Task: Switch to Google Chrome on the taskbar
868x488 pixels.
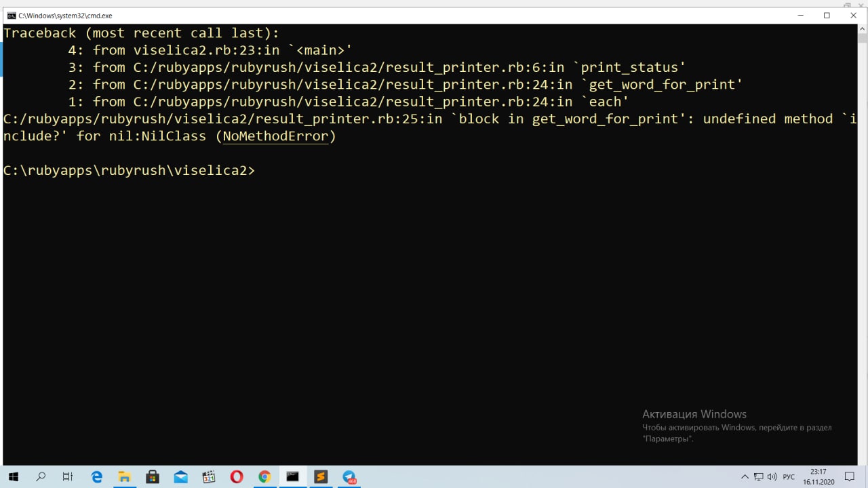Action: [264, 476]
